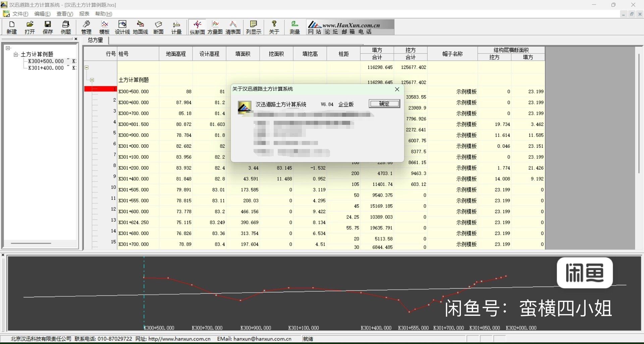Screen dimensions: 644x344
Task: Click the 新建 (New) toolbar icon
Action: pos(11,27)
